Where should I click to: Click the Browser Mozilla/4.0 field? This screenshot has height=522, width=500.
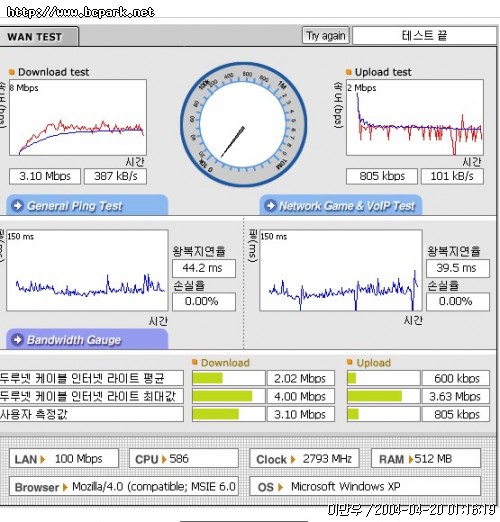tap(124, 486)
